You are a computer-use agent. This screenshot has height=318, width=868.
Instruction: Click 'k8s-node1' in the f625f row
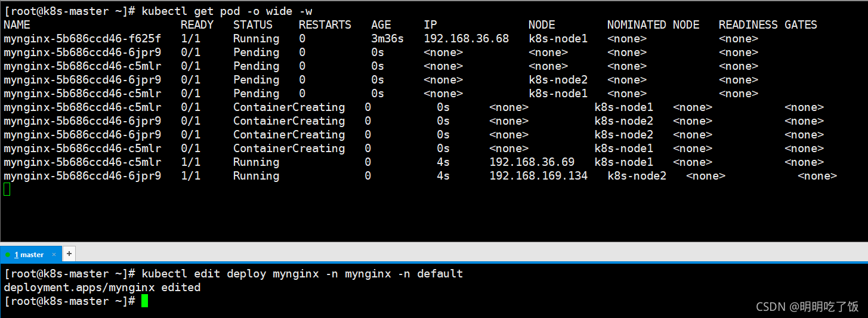point(558,39)
